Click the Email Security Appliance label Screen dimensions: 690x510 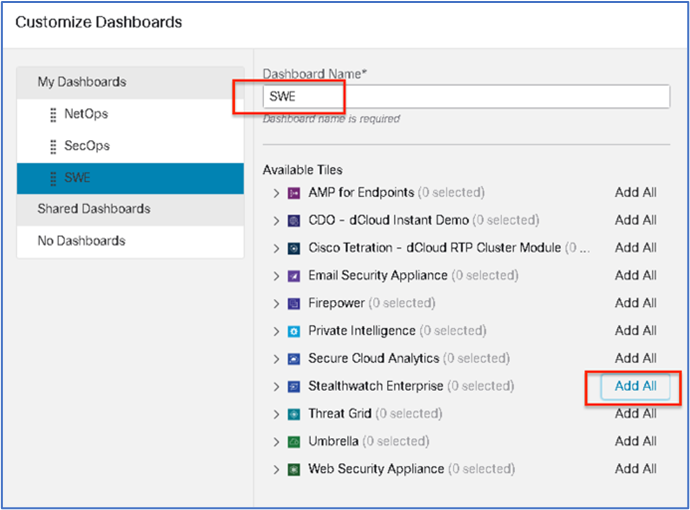378,276
